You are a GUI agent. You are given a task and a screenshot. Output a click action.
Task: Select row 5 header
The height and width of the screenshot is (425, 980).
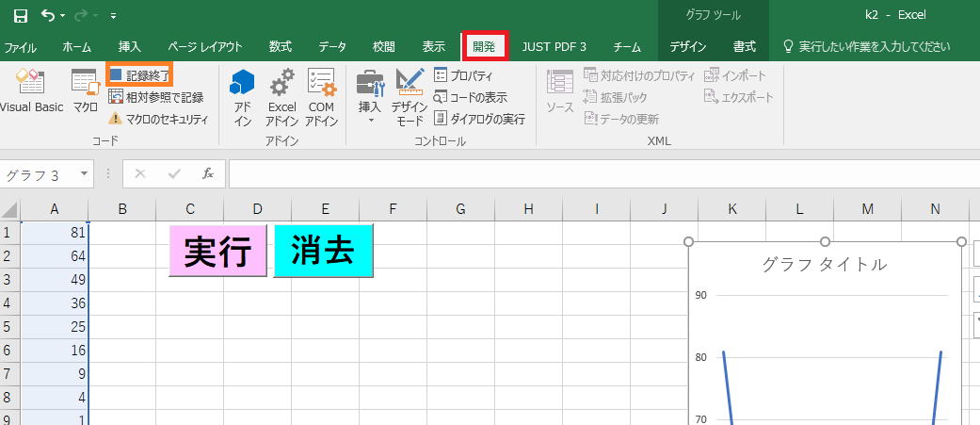click(x=10, y=327)
